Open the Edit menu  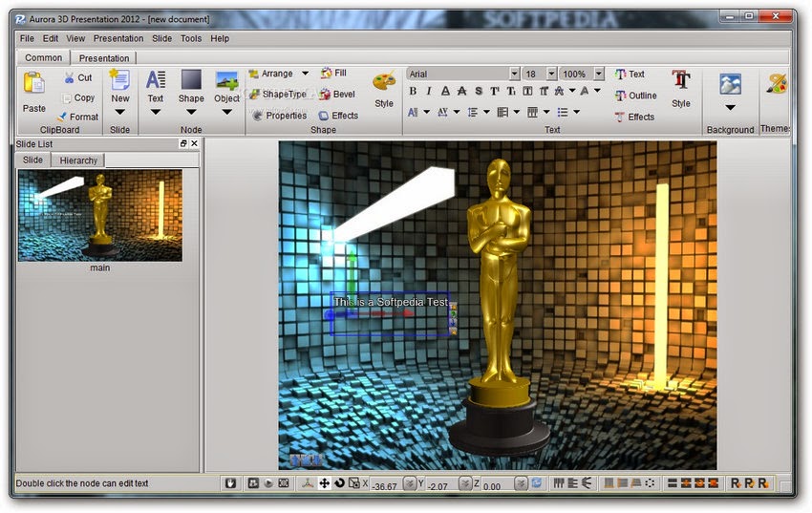(51, 38)
